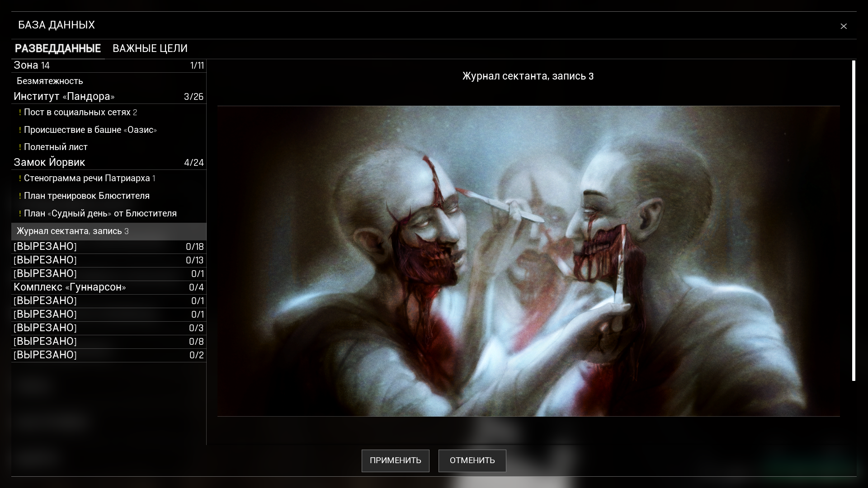Click the vertical scrollbar on the right

pos(854,221)
